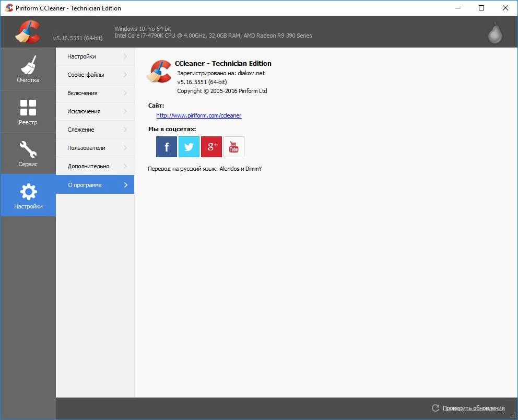Screen dimensions: 518x420
Task: Maximize the CCleaner window
Action: [481, 8]
